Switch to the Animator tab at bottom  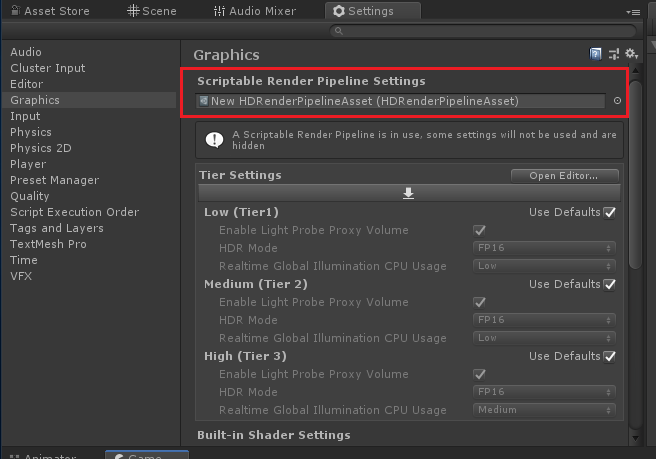point(44,455)
